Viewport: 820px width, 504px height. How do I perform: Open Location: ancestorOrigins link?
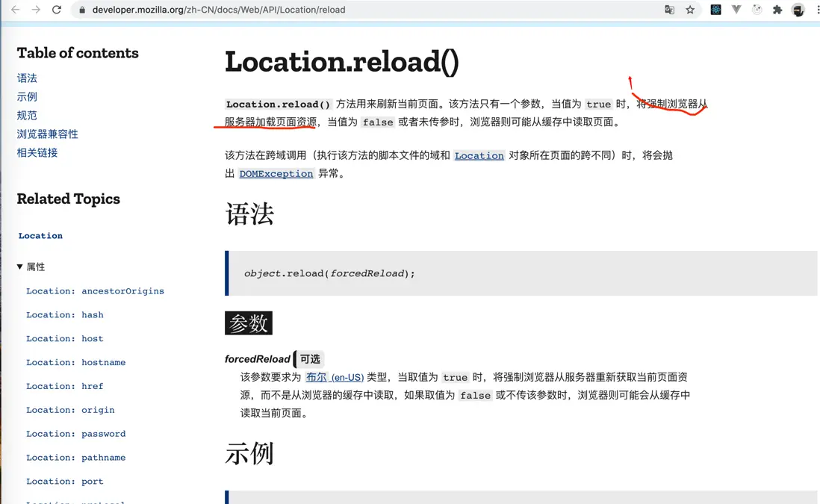tap(95, 291)
